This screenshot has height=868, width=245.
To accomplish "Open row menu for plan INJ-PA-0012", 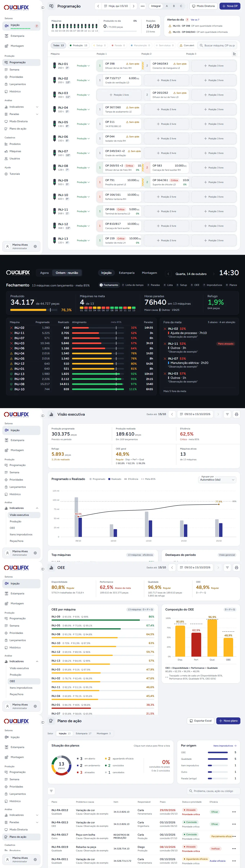I will 234,812.
